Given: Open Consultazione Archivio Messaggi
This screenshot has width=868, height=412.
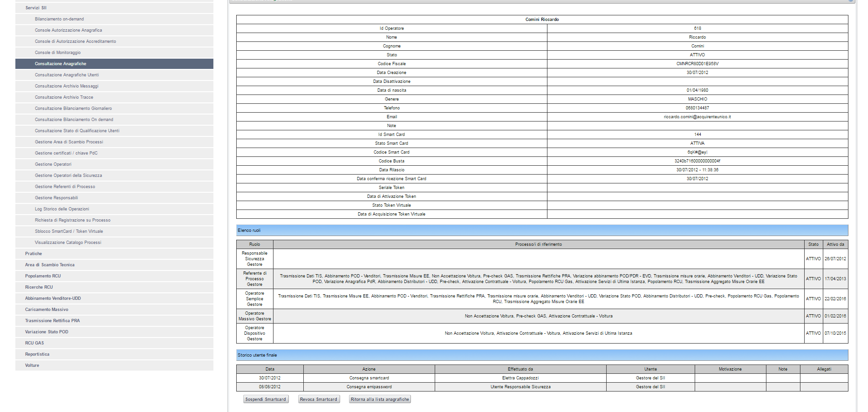Looking at the screenshot, I should coord(114,86).
